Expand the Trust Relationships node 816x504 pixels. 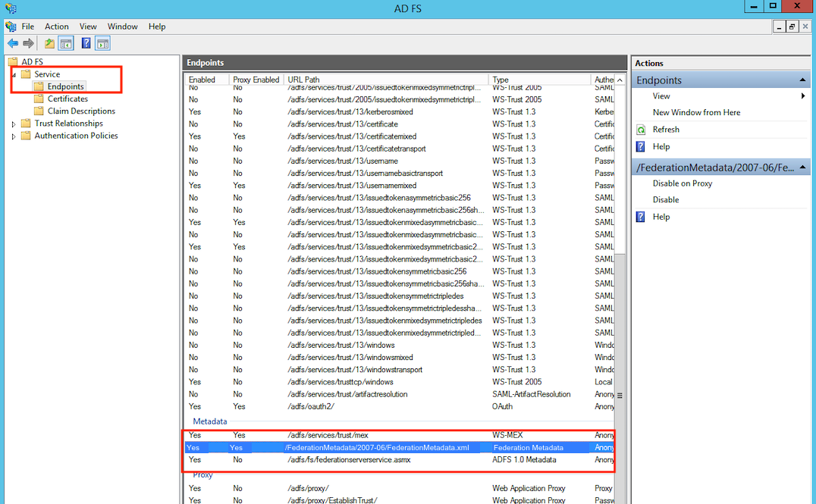click(14, 124)
